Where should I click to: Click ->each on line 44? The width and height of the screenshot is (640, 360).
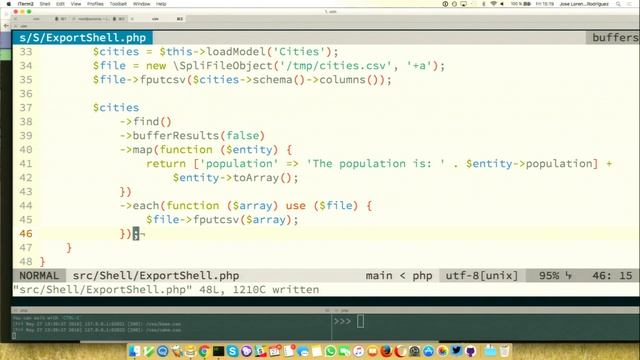tap(139, 206)
